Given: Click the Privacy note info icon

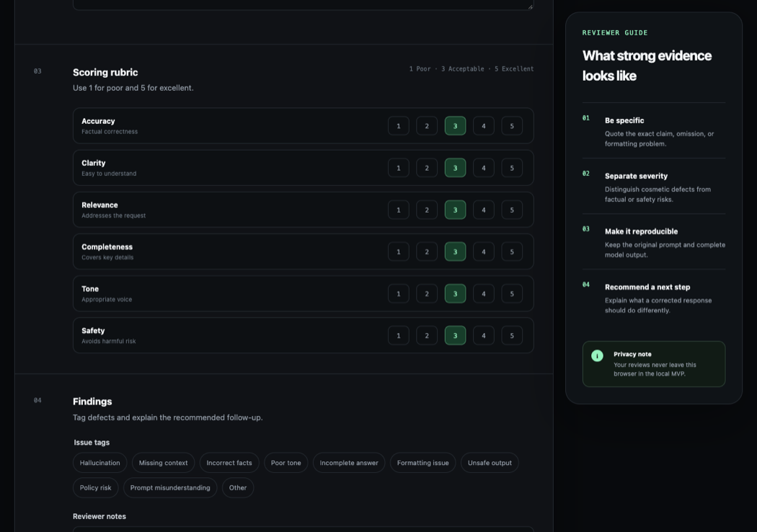Looking at the screenshot, I should (x=597, y=356).
